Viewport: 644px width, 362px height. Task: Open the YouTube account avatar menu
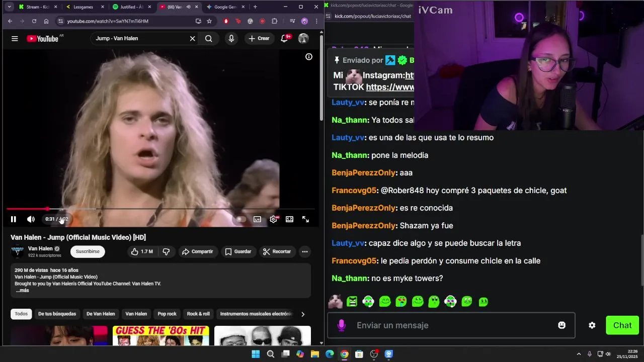point(303,39)
